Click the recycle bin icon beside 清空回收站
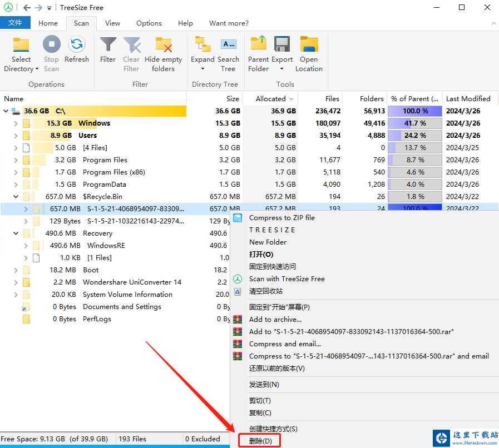The width and height of the screenshot is (499, 448). [238, 292]
